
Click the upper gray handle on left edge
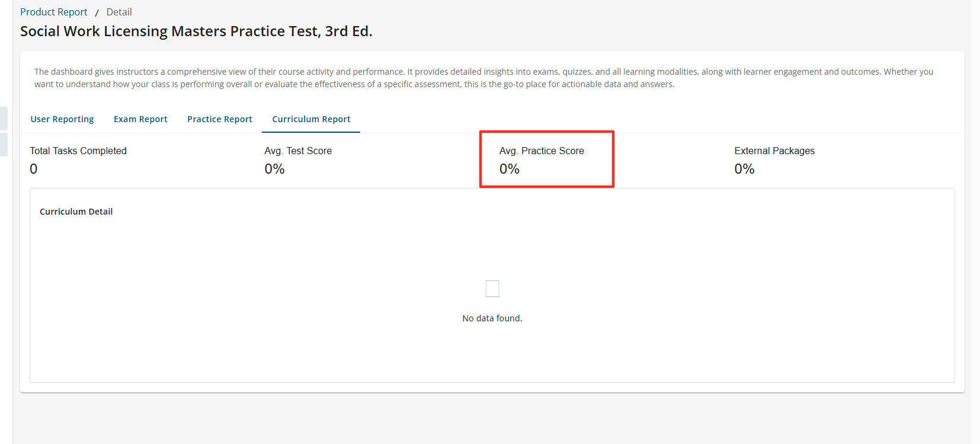pos(4,118)
